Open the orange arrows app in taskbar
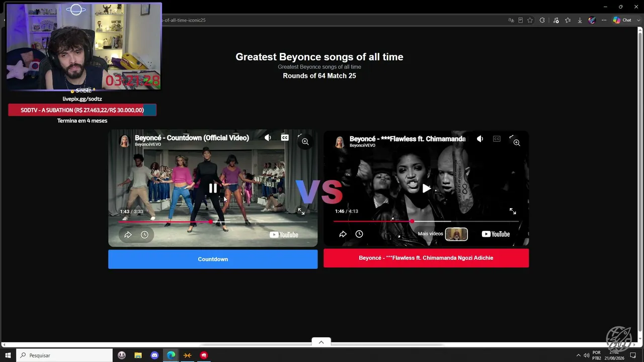The image size is (644, 362). [187, 355]
